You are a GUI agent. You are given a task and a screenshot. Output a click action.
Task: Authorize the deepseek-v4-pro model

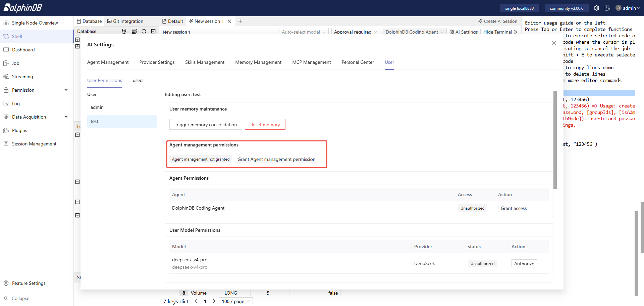524,264
